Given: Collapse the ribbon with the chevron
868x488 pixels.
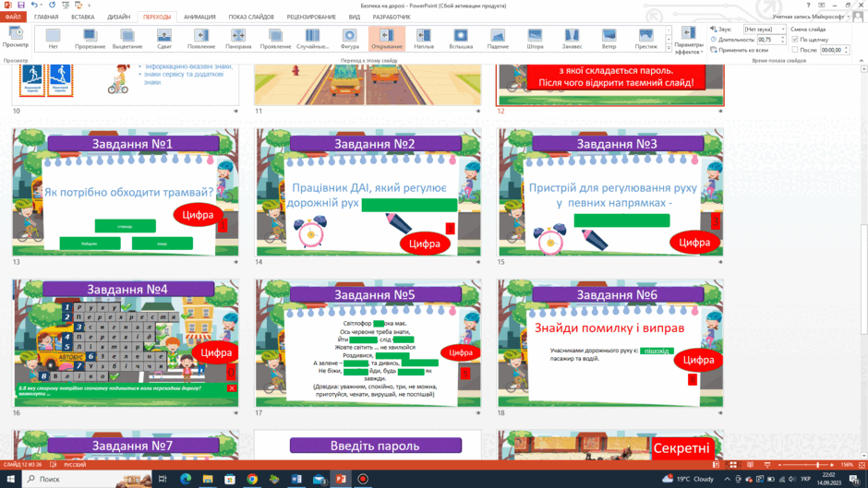Looking at the screenshot, I should pos(862,60).
